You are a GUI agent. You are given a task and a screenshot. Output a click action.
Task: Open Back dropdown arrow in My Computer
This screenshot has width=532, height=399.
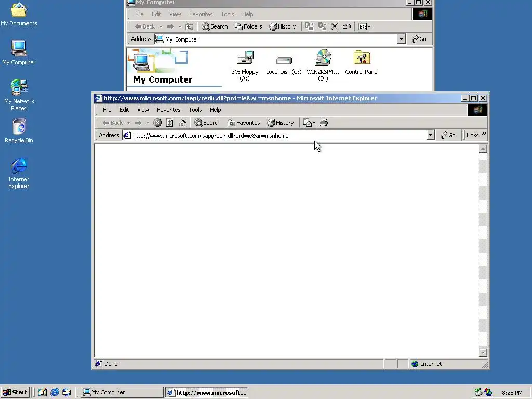[161, 26]
